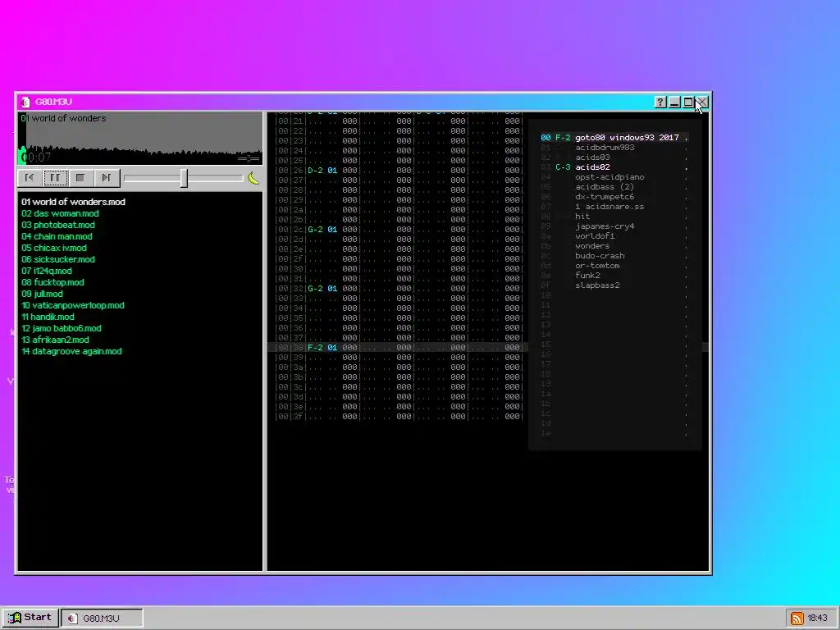Click the G80.M3U title bar file icon
840x630 pixels.
pos(25,102)
